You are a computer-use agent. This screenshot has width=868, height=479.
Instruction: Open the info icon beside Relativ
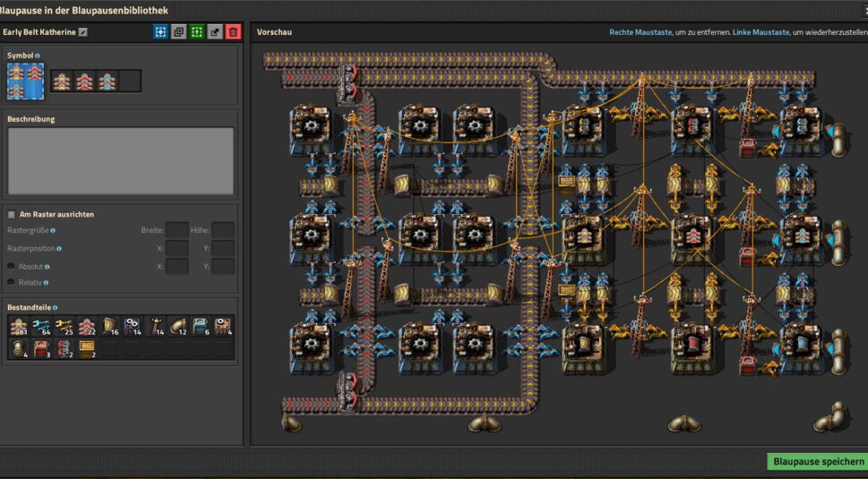tap(46, 283)
